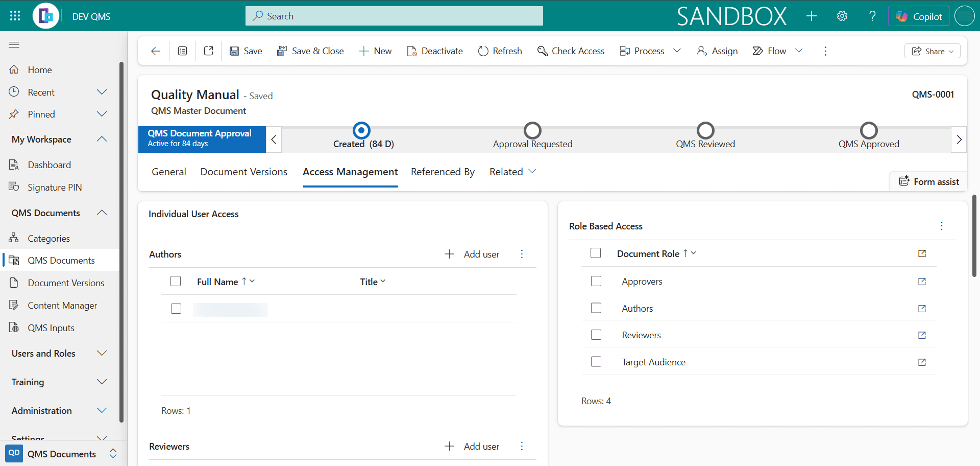
Task: Switch to the Document Versions tab
Action: [244, 172]
